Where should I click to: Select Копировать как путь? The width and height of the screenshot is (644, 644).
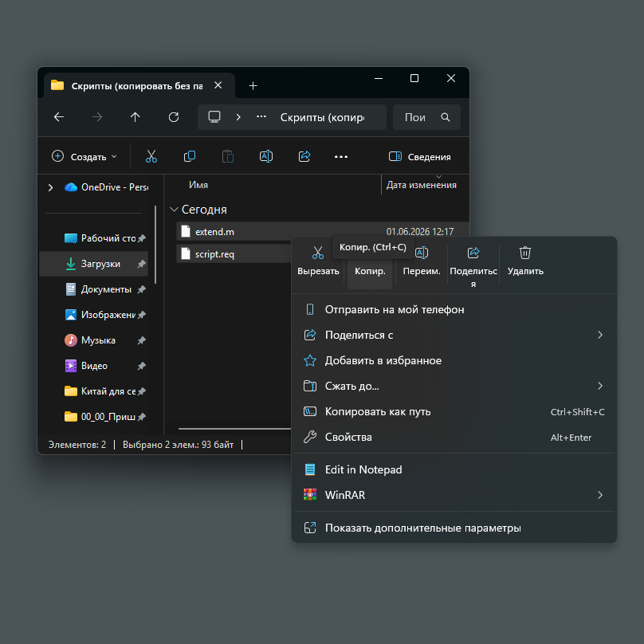(454, 411)
